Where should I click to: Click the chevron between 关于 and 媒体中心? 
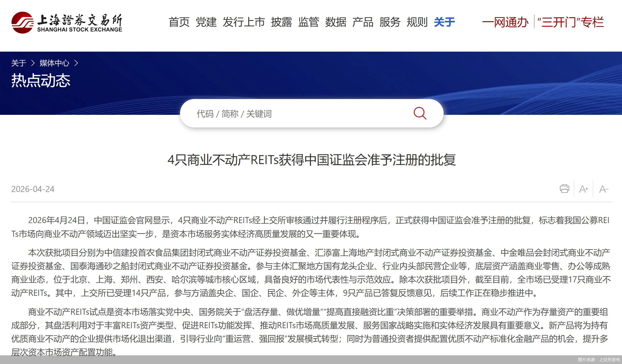click(x=33, y=63)
